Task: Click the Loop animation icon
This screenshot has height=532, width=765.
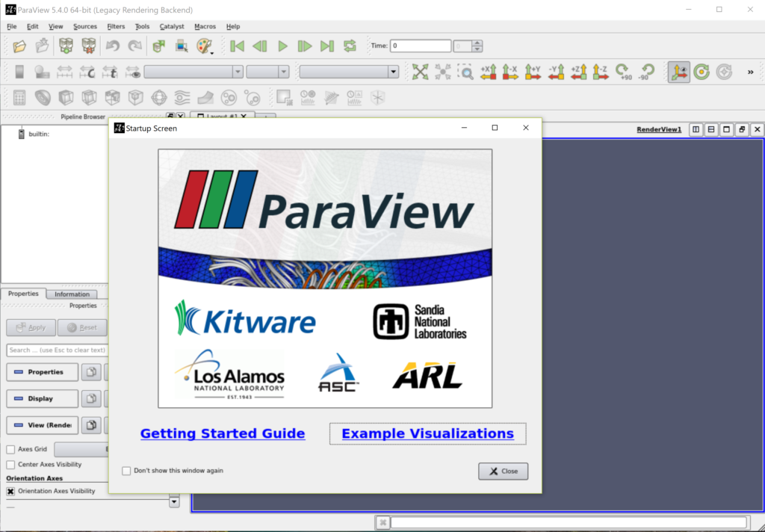Action: 350,46
